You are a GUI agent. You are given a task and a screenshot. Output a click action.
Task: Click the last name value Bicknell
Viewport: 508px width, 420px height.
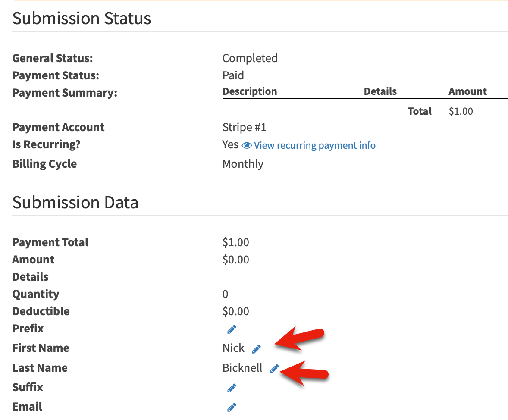pyautogui.click(x=242, y=368)
